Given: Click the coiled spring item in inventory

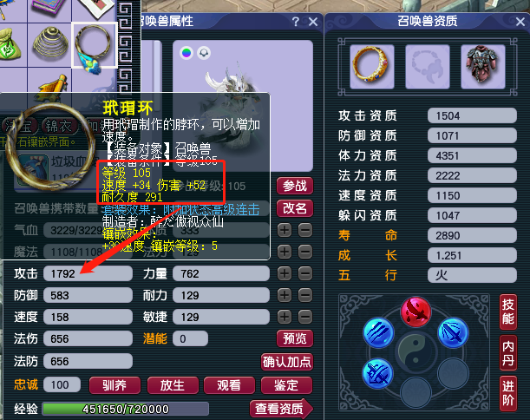Looking at the screenshot, I should pos(50,44).
